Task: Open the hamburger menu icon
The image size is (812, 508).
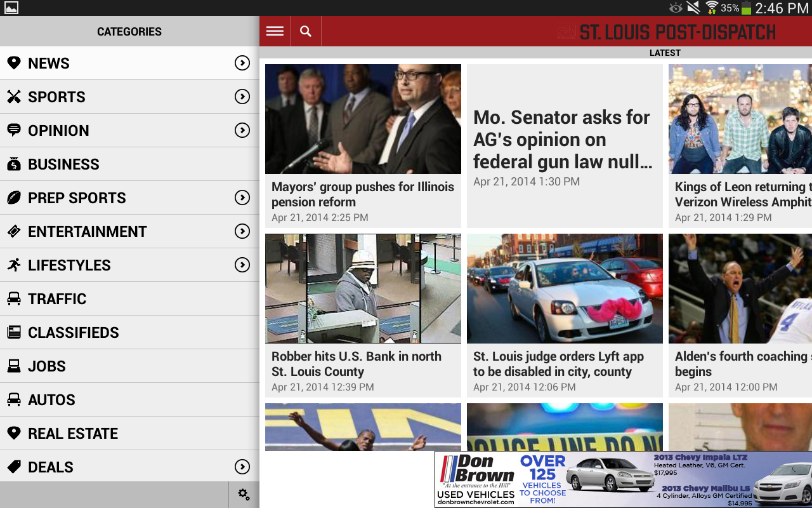Action: (x=275, y=31)
